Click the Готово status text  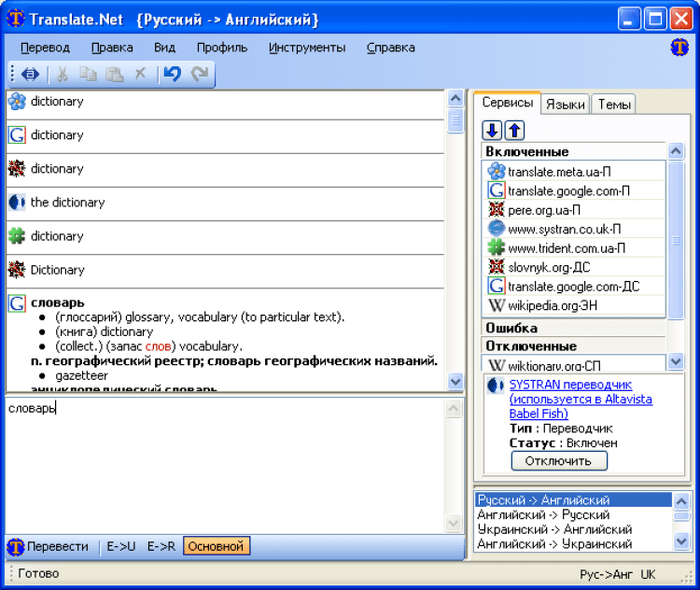tap(38, 573)
